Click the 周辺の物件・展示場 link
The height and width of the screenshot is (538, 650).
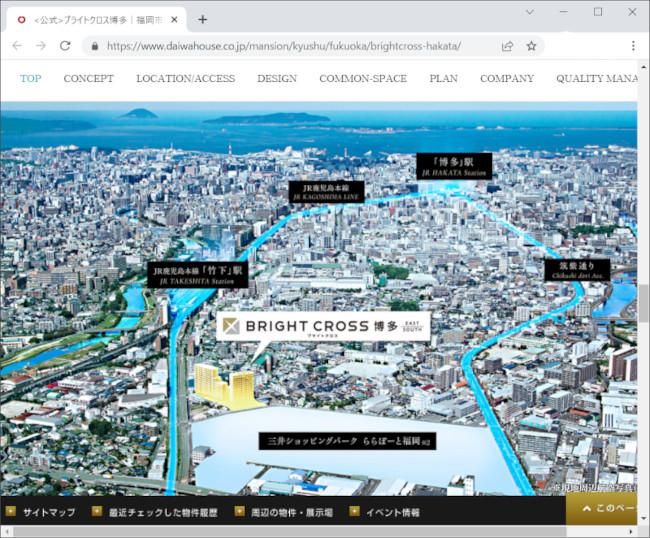(x=292, y=513)
